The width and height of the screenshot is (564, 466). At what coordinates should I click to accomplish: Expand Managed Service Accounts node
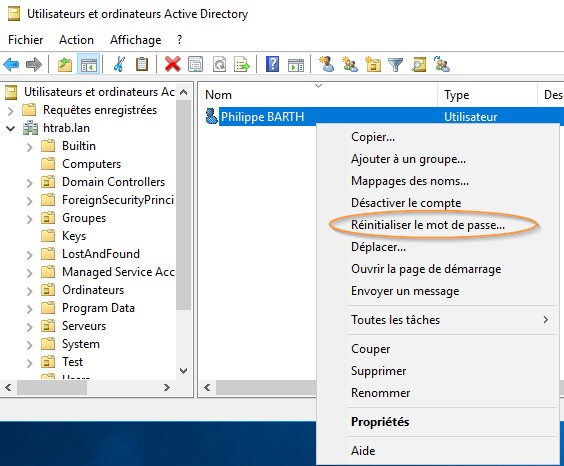30,273
